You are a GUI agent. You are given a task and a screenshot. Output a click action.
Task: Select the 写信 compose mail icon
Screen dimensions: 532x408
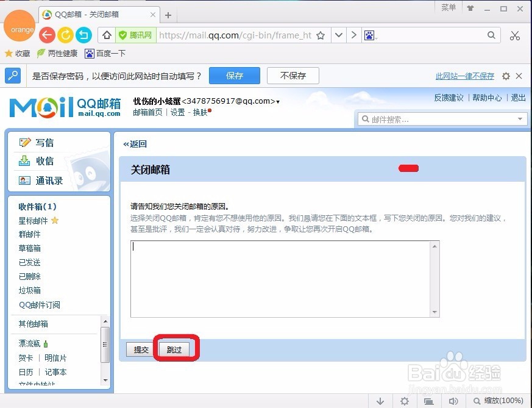[24, 143]
